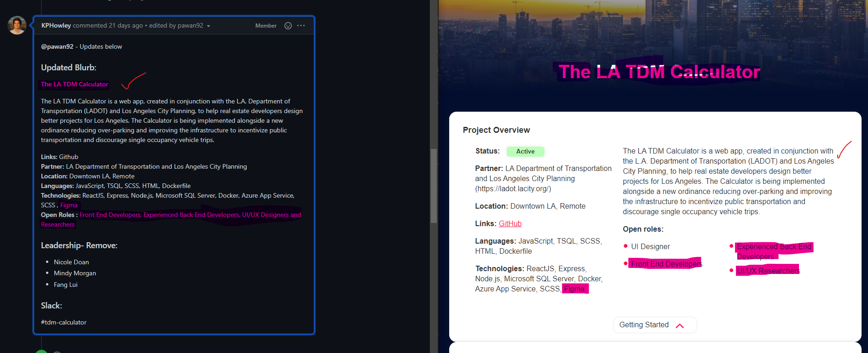Collapse the Getting Started section
The width and height of the screenshot is (868, 353).
pyautogui.click(x=654, y=325)
